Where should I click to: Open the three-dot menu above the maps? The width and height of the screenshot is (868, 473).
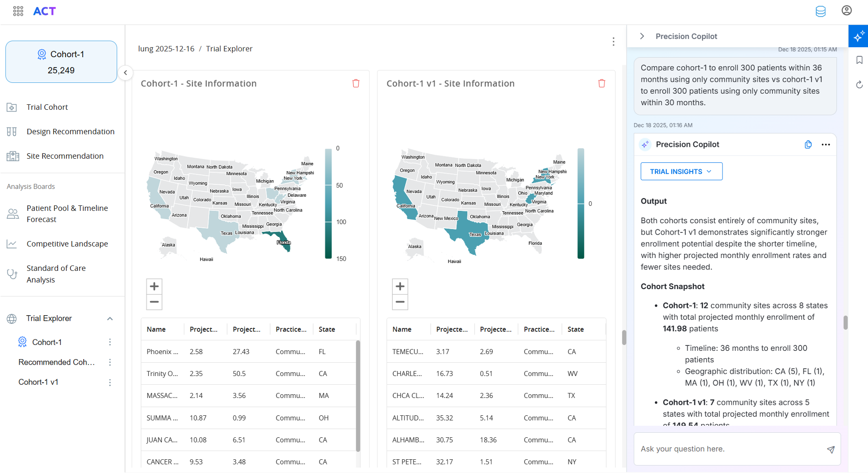tap(613, 42)
